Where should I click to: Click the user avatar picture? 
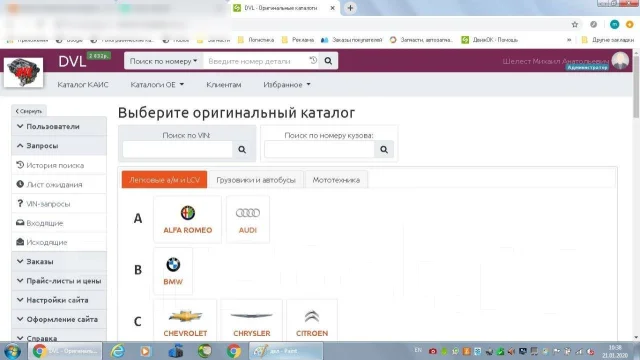coord(620,61)
